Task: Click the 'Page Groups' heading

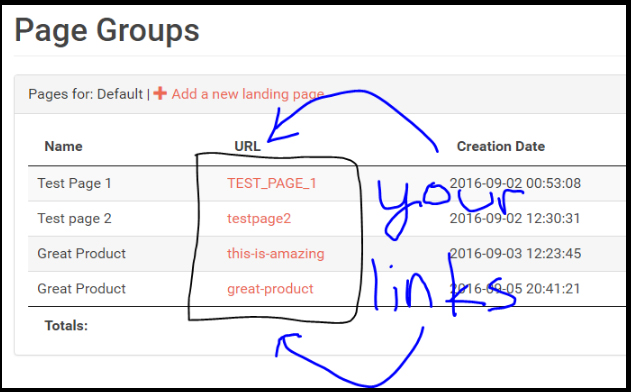Action: (x=107, y=31)
